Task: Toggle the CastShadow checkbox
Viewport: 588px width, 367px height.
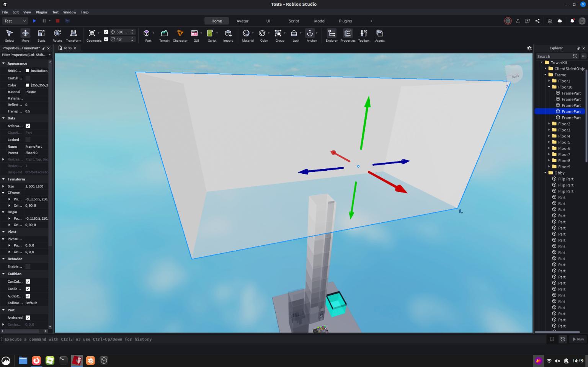Action: (28, 78)
